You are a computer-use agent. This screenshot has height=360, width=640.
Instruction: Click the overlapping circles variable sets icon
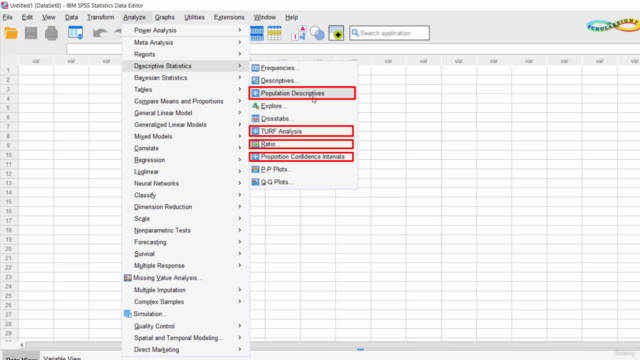tap(317, 33)
